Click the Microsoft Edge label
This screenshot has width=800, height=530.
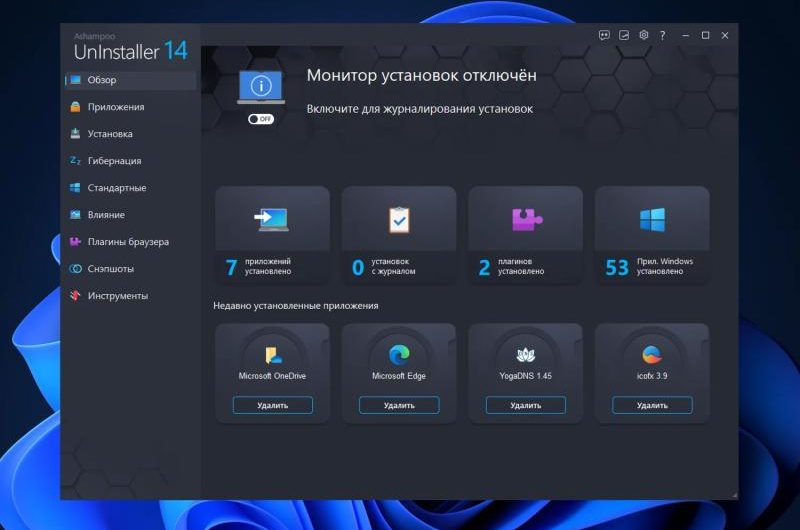(x=399, y=376)
